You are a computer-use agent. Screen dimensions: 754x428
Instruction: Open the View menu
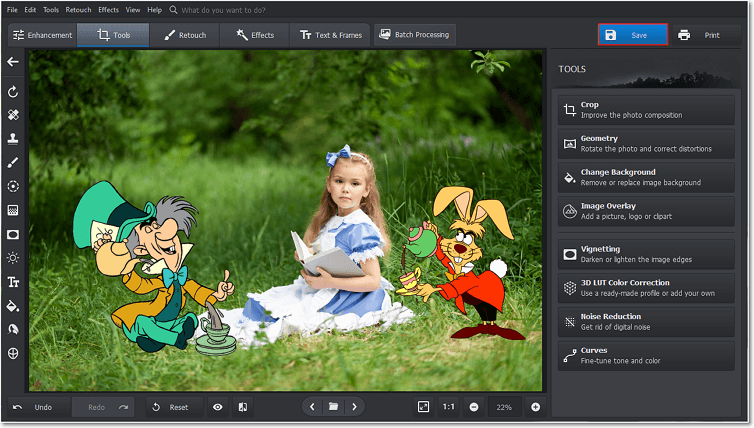[133, 10]
